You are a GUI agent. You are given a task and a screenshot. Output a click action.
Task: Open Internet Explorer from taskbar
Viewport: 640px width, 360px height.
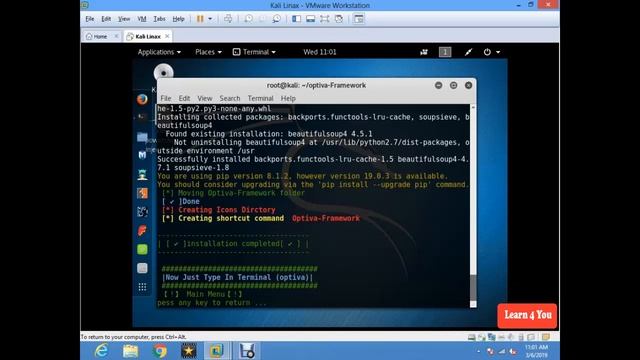click(101, 351)
